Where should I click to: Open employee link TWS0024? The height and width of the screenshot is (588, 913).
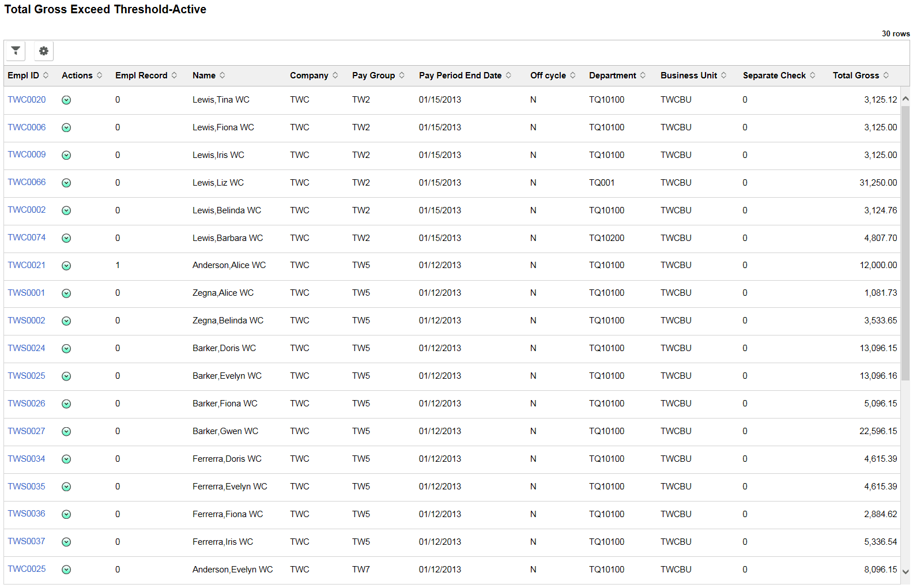pos(26,348)
